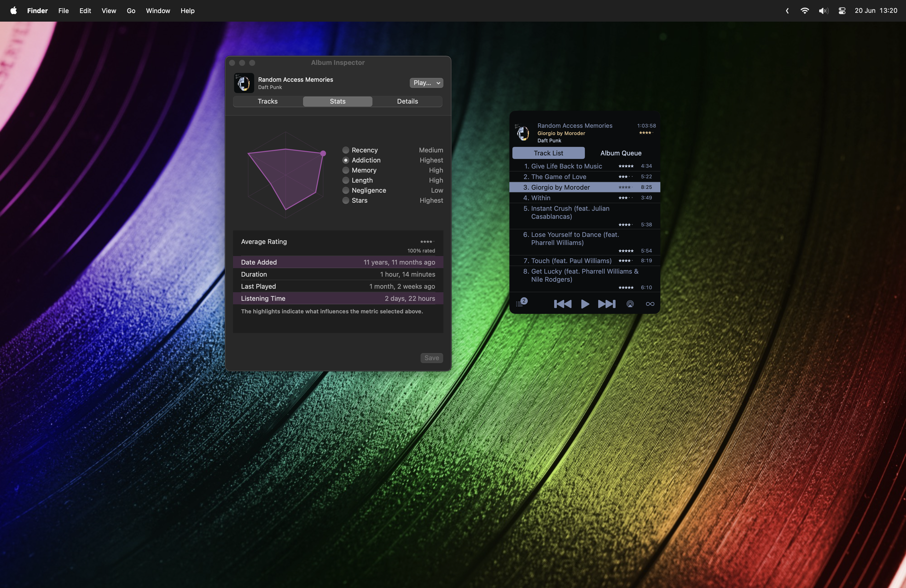
Task: Select track 7. Touch (feat. Paul Williams)
Action: [585, 261]
